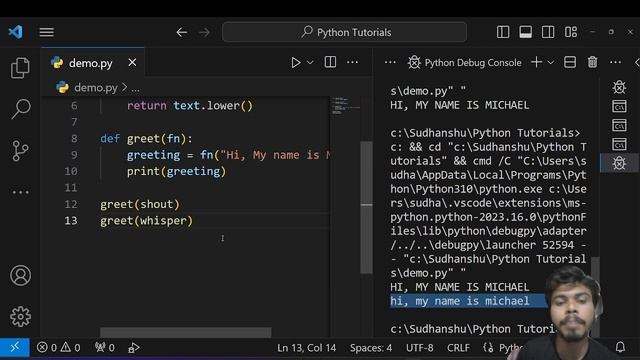
Task: Open the Accounts menu
Action: tap(20, 276)
